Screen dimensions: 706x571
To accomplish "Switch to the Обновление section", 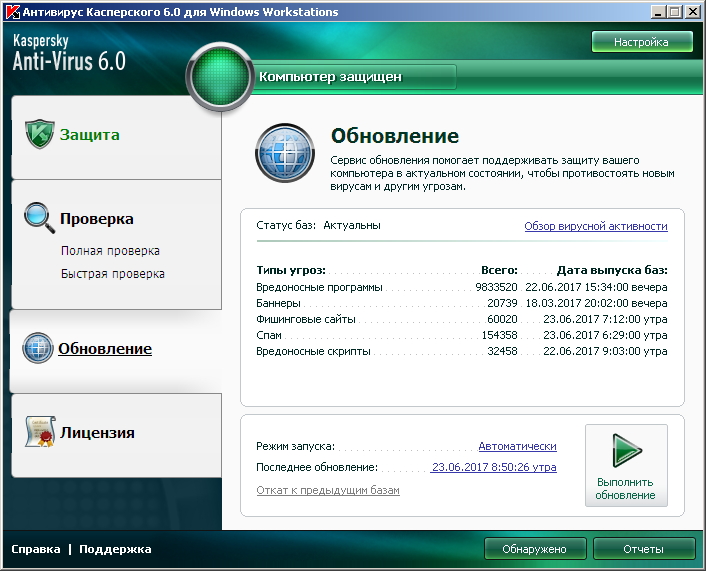I will [105, 349].
